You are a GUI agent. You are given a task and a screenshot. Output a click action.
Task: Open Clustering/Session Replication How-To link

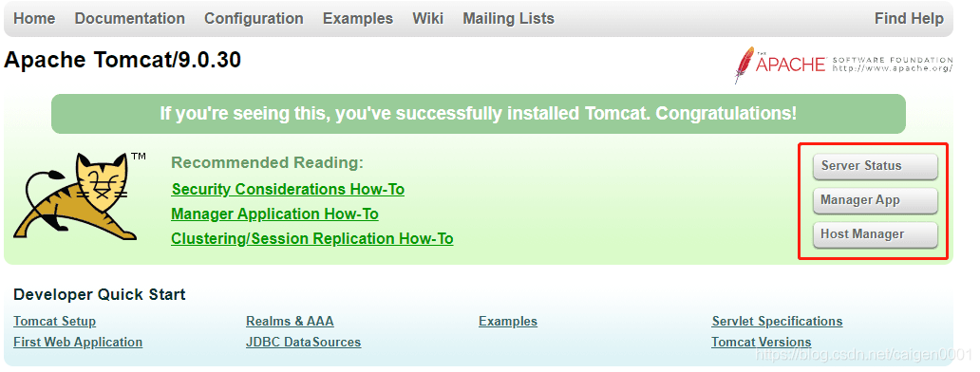tap(311, 239)
